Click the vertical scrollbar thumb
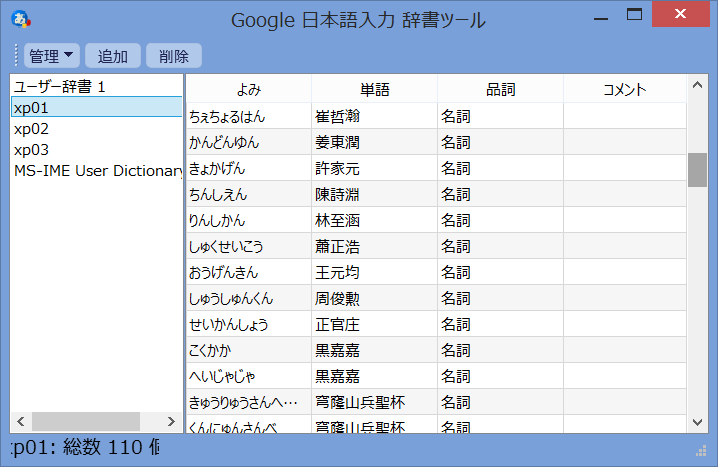The image size is (718, 467). (x=697, y=170)
